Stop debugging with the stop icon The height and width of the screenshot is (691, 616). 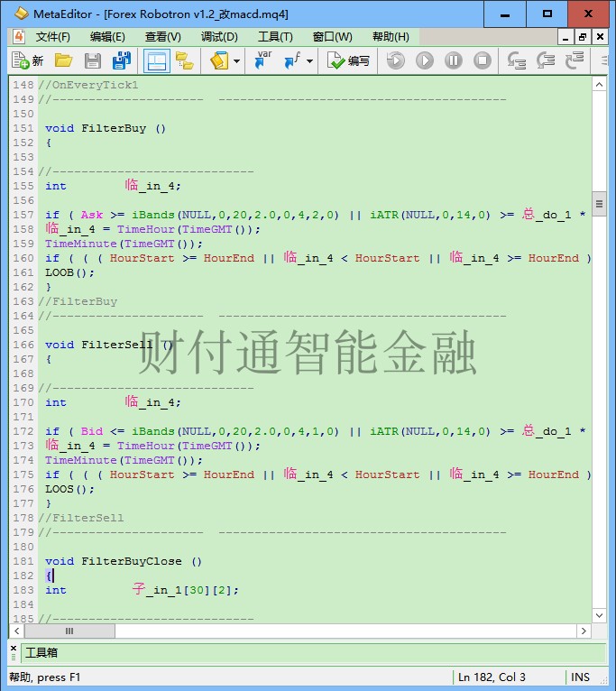(483, 60)
